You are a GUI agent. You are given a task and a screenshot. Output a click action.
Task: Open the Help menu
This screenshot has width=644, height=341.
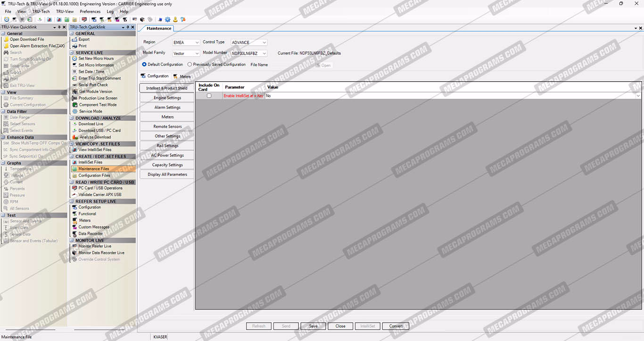(x=124, y=11)
